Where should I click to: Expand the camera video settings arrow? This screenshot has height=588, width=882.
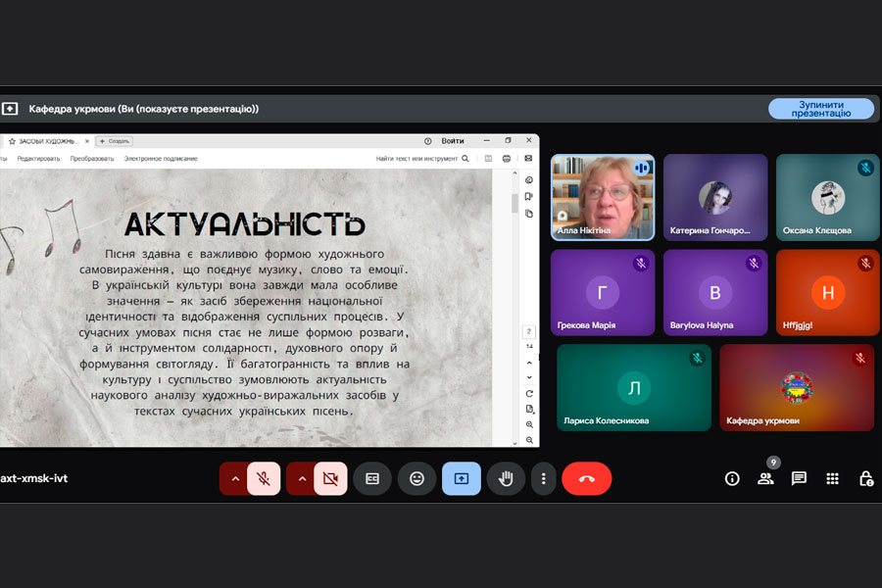point(301,478)
